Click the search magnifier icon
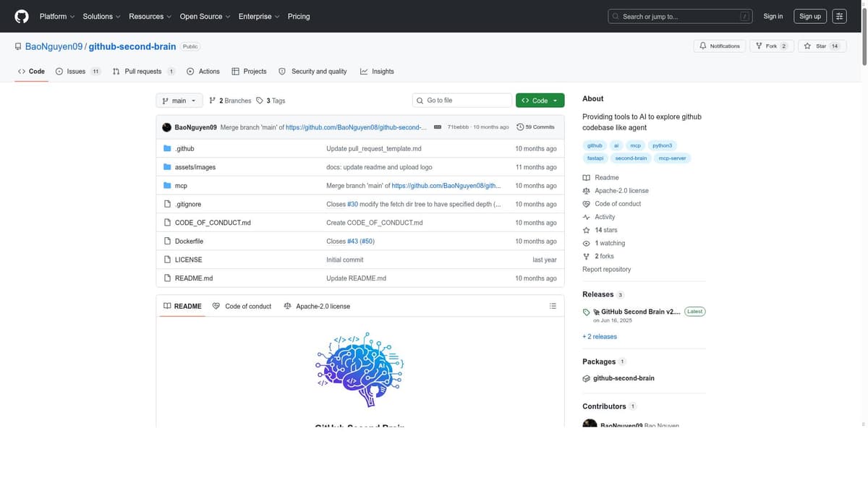This screenshot has height=488, width=868. pos(614,14)
